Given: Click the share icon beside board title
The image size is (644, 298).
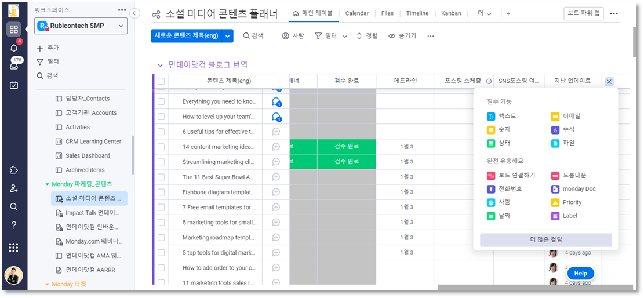Looking at the screenshot, I should 156,14.
